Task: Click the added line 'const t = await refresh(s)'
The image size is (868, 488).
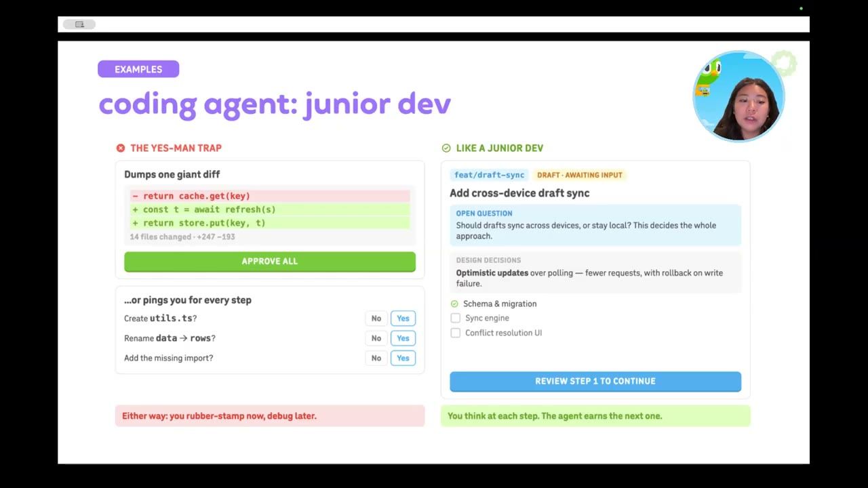Action: click(x=270, y=209)
